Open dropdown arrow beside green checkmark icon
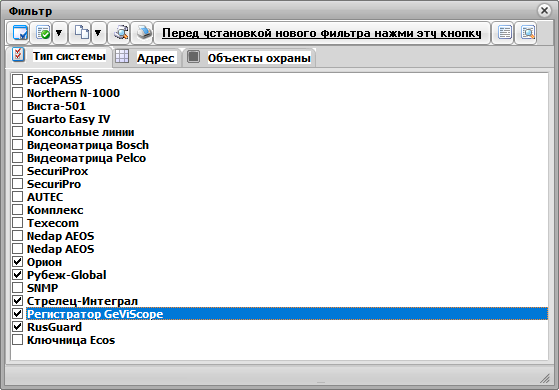 59,33
